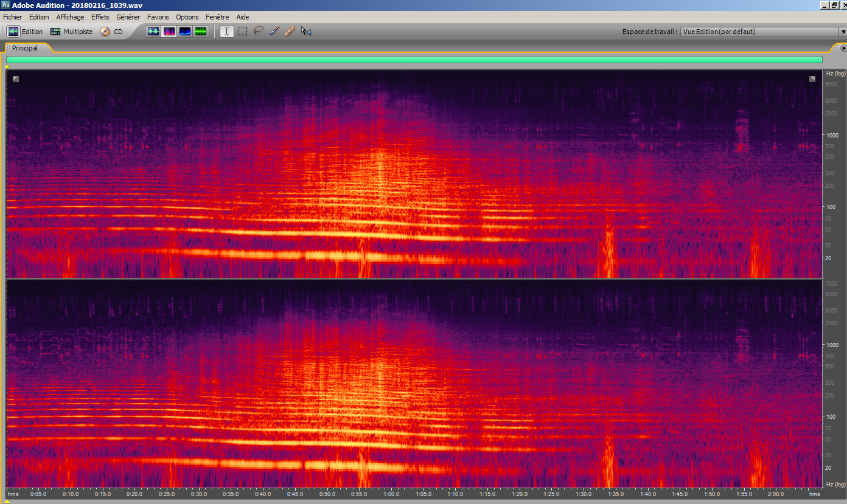Click the green zoom navigation bar

coord(414,60)
